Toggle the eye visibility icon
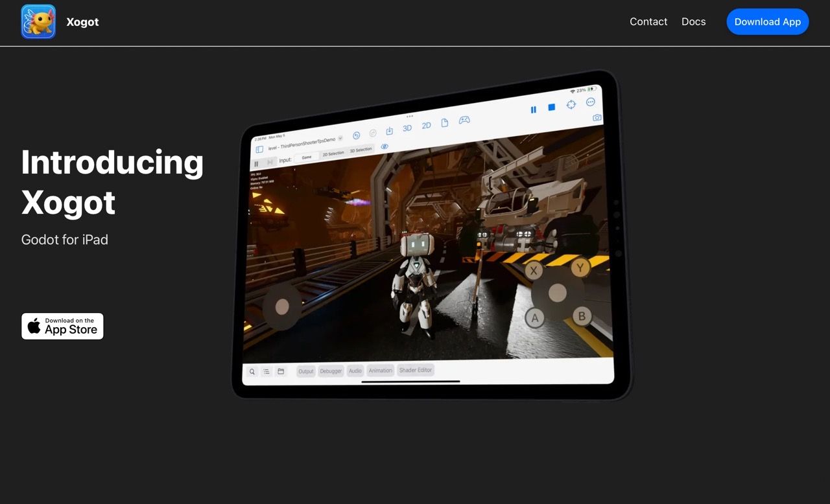Viewport: 830px width, 504px height. coord(385,146)
